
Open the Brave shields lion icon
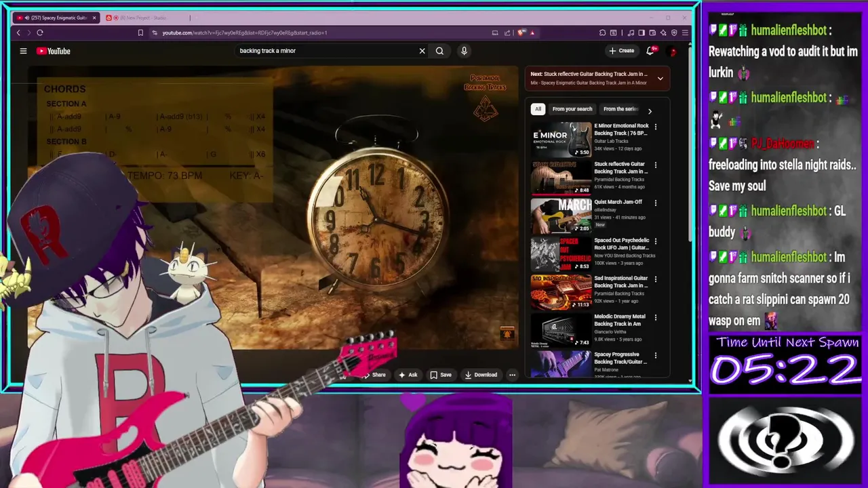click(521, 33)
